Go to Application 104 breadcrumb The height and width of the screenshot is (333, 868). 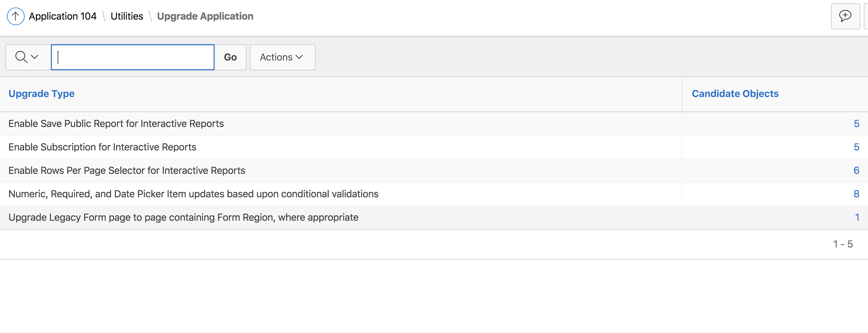[x=63, y=16]
